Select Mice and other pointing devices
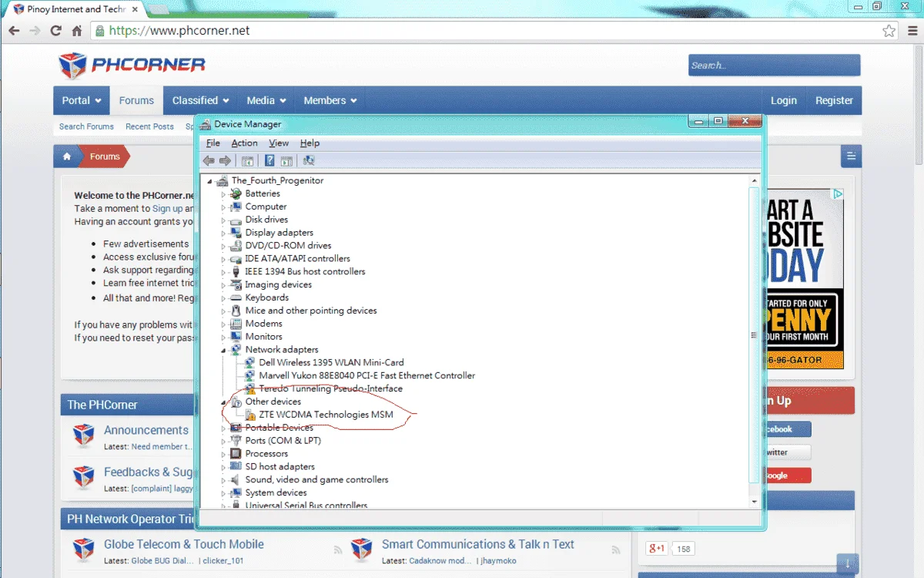Screen dimensions: 924x578 point(311,311)
